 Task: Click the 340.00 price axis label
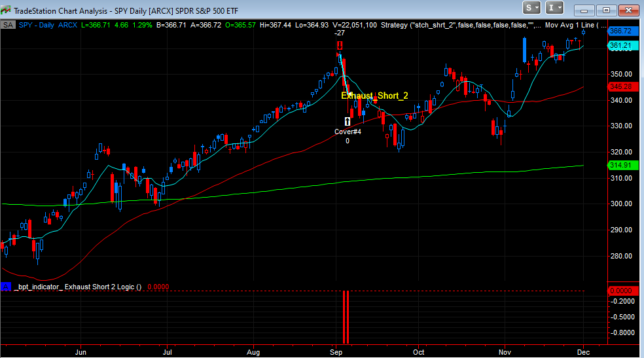tap(621, 100)
